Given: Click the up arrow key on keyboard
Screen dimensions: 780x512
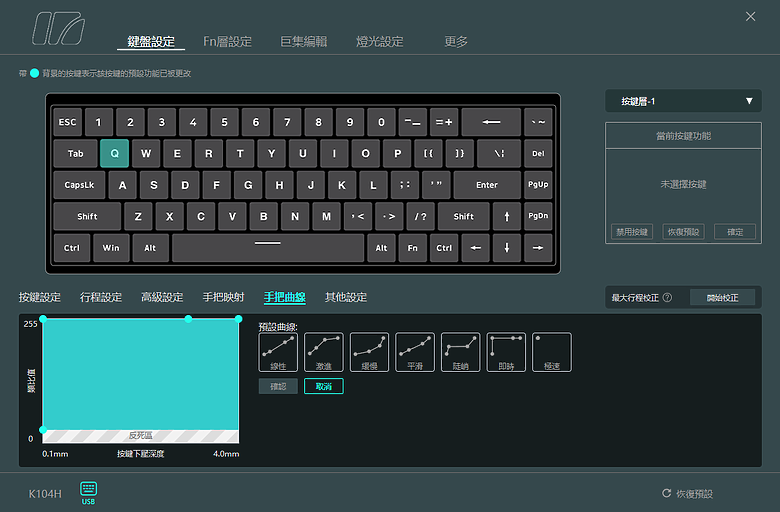Looking at the screenshot, I should (506, 216).
